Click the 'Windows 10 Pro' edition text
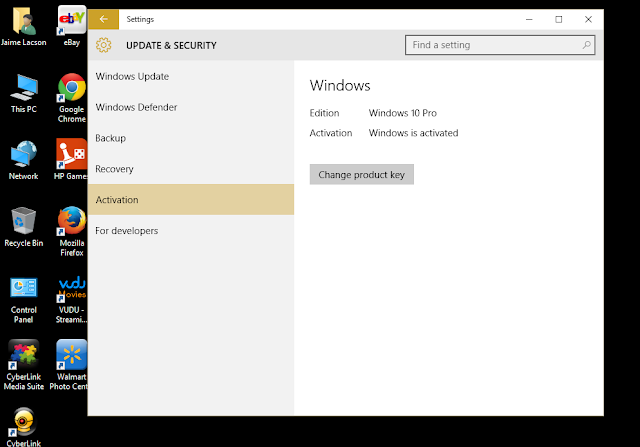The image size is (640, 447). pyautogui.click(x=402, y=113)
